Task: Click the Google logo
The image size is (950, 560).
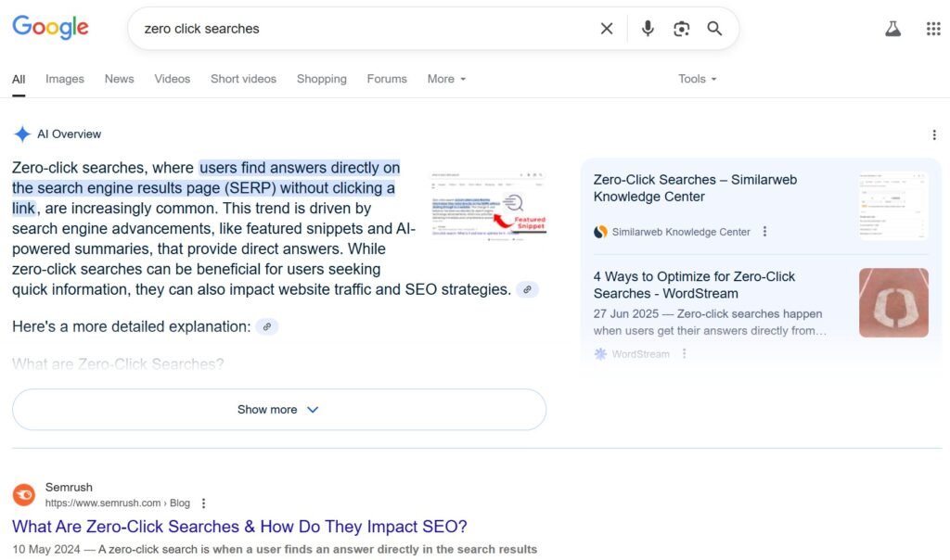Action: [x=50, y=27]
